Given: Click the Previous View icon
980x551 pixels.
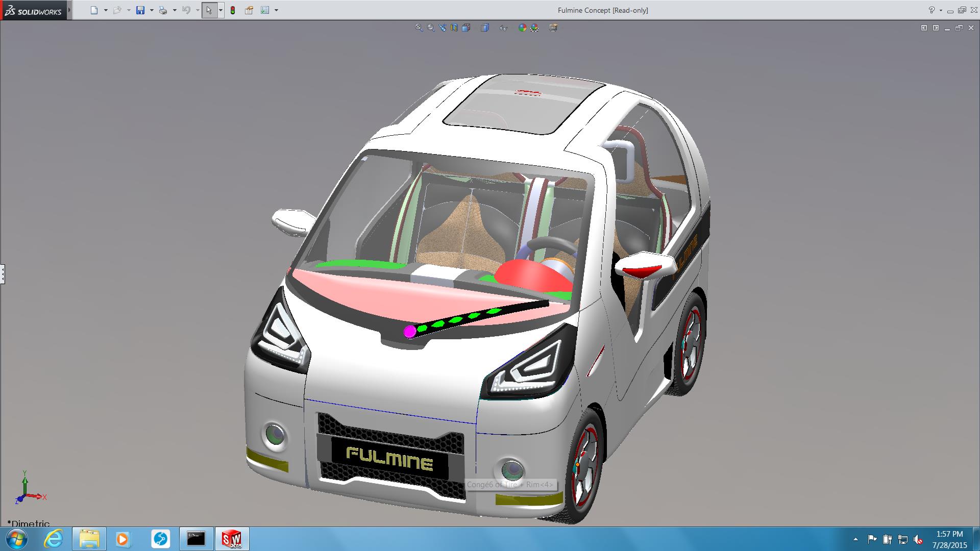Looking at the screenshot, I should pyautogui.click(x=443, y=28).
